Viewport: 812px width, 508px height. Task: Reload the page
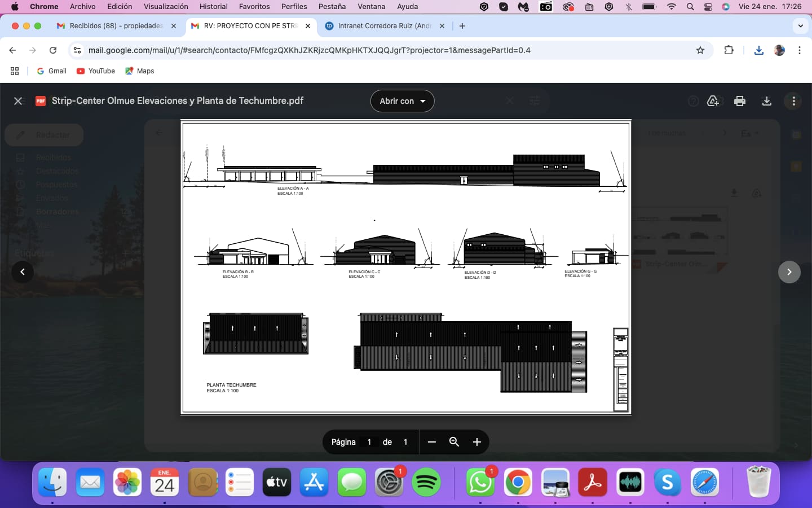53,50
